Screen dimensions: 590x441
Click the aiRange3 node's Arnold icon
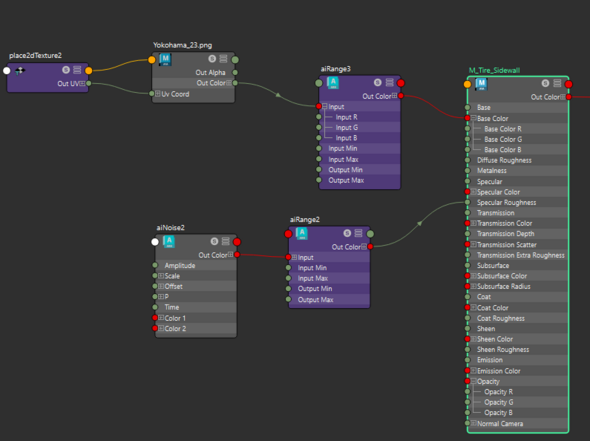click(333, 82)
